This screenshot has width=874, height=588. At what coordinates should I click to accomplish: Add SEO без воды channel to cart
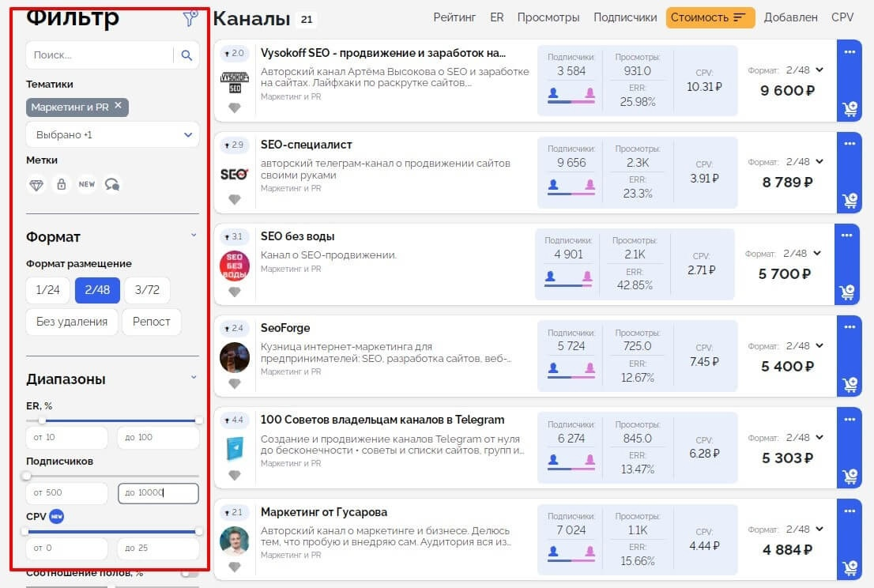coord(847,292)
